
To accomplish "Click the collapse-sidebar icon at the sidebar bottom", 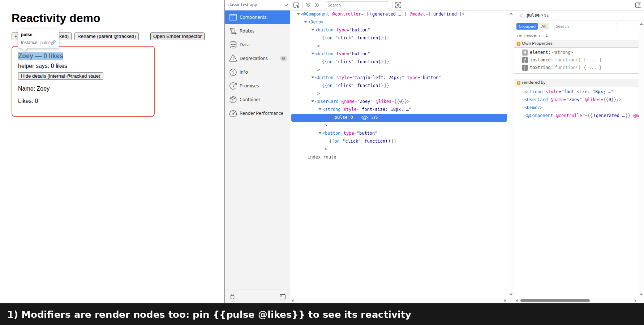I will [283, 297].
